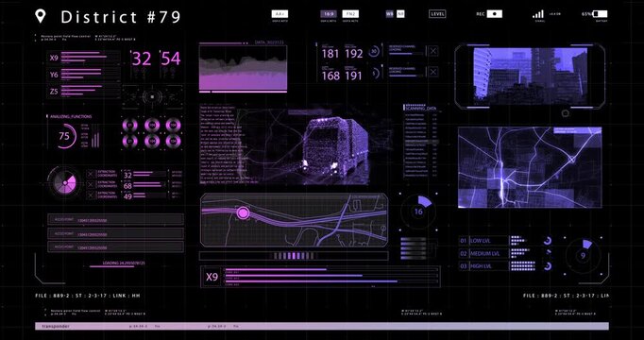Click the Scanning_Data heading
This screenshot has height=340, width=644.
421,109
